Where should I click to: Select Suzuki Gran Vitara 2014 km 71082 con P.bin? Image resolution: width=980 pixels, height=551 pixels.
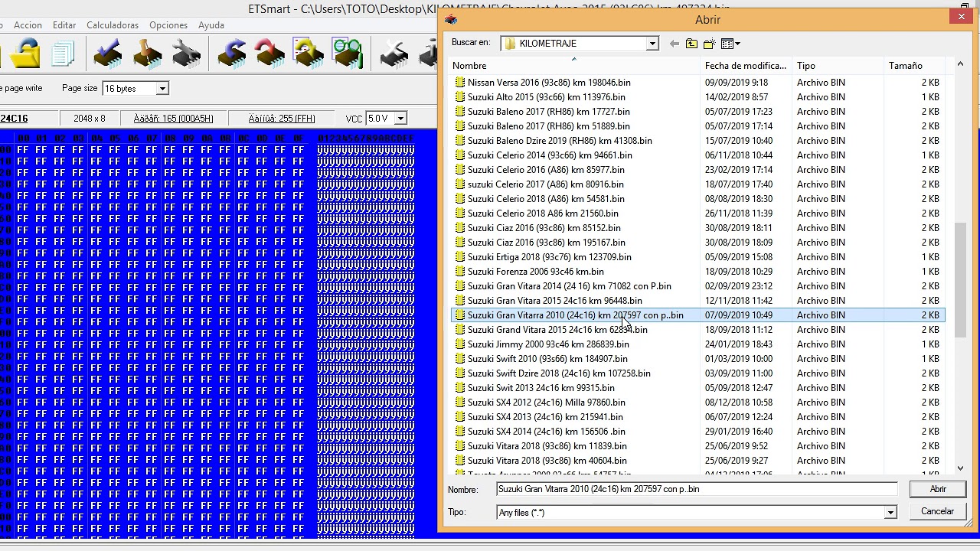click(x=569, y=285)
